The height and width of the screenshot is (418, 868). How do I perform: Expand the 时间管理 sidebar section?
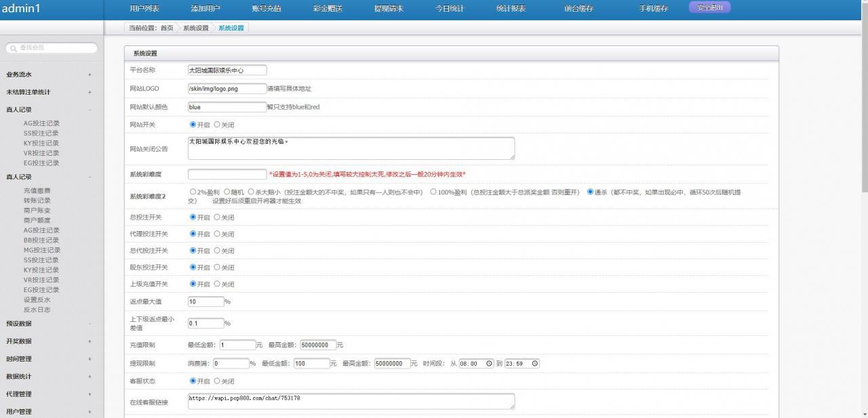click(x=89, y=359)
